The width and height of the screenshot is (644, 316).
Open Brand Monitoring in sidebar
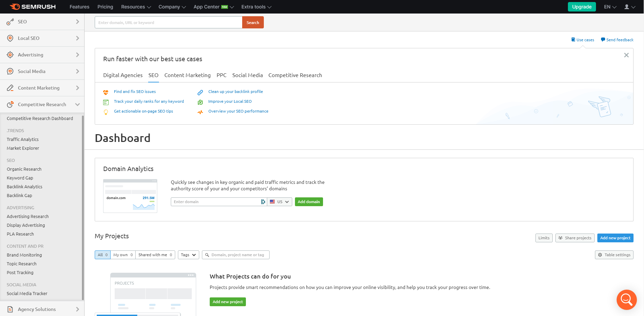[x=24, y=255]
